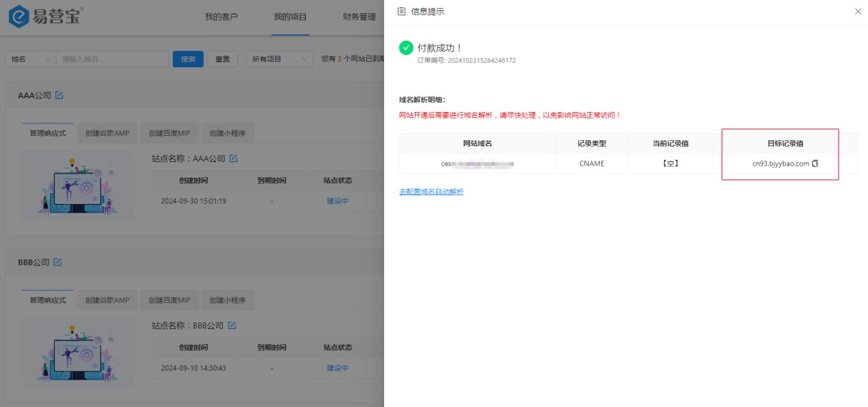Open the 财务管理 menu
Screen dimensions: 868x407
[359, 17]
